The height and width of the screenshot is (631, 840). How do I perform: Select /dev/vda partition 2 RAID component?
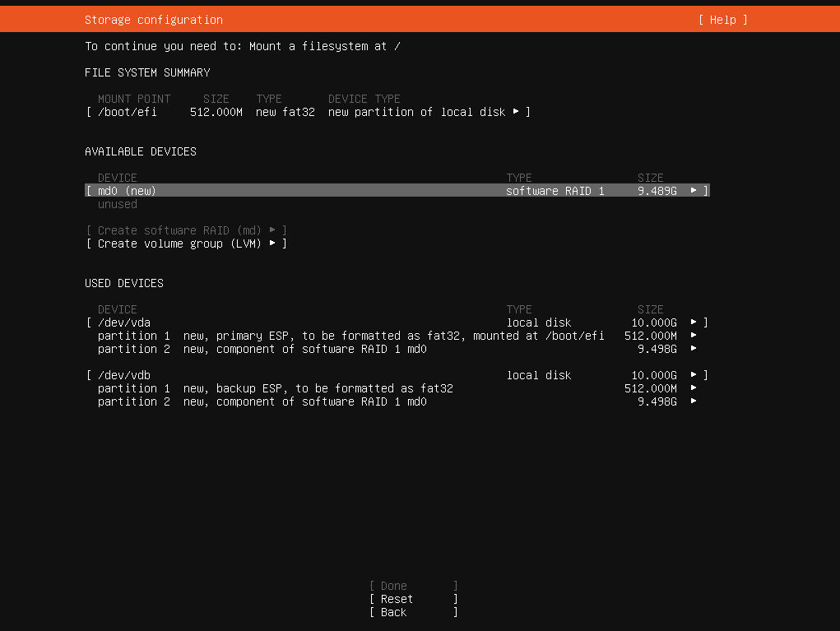(x=262, y=349)
